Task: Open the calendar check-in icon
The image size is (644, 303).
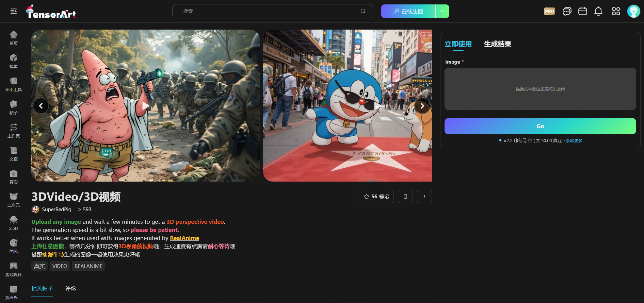Action: 582,11
